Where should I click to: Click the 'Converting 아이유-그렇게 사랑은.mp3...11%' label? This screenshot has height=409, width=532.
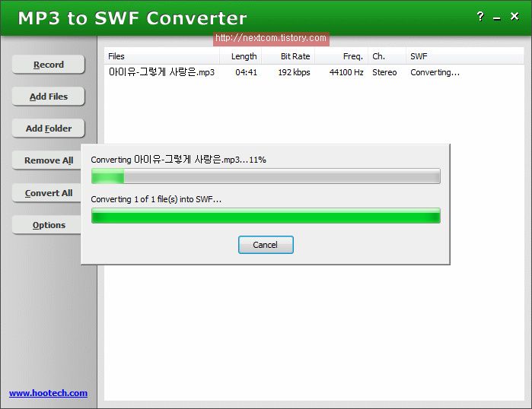(178, 160)
